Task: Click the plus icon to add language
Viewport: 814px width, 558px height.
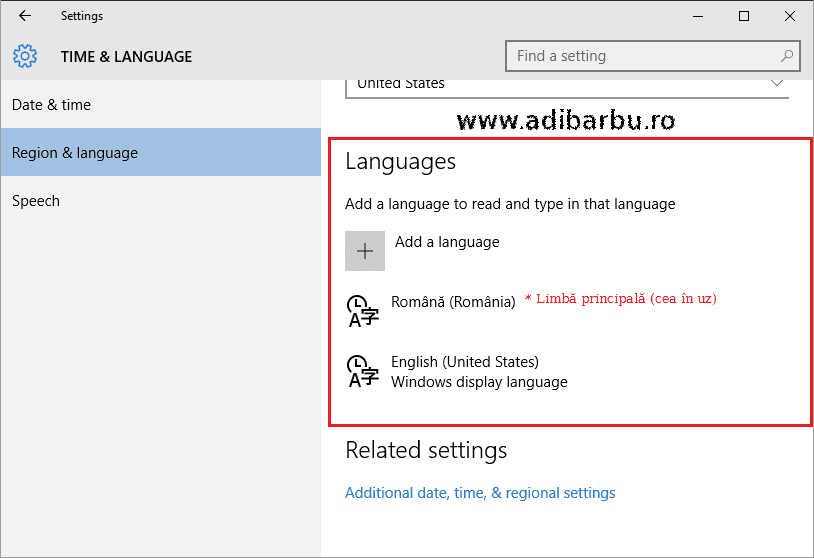Action: (365, 251)
